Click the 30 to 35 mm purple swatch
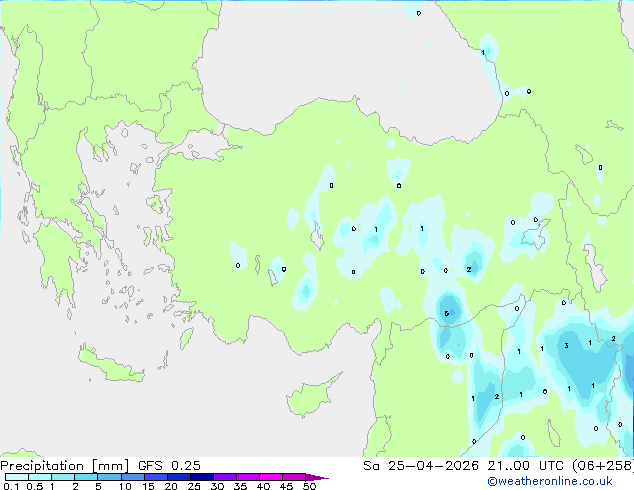The width and height of the screenshot is (634, 490). 224,477
